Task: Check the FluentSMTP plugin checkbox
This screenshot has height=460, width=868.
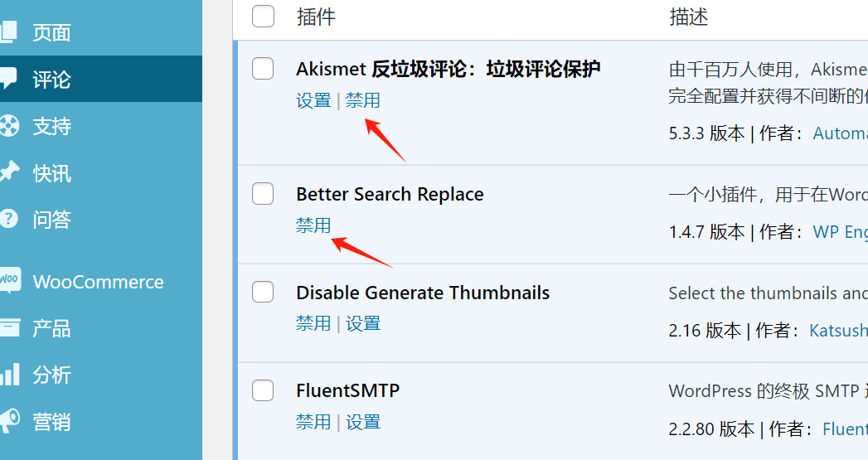Action: pos(263,390)
